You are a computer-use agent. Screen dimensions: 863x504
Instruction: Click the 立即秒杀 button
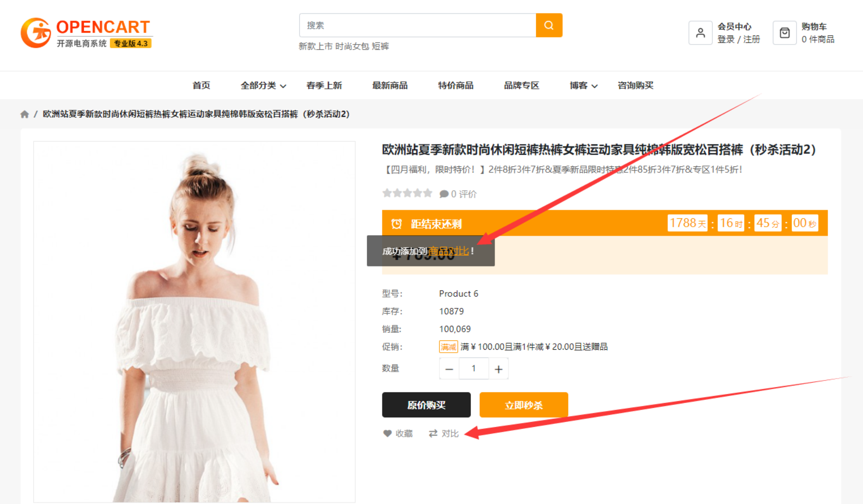coord(524,405)
